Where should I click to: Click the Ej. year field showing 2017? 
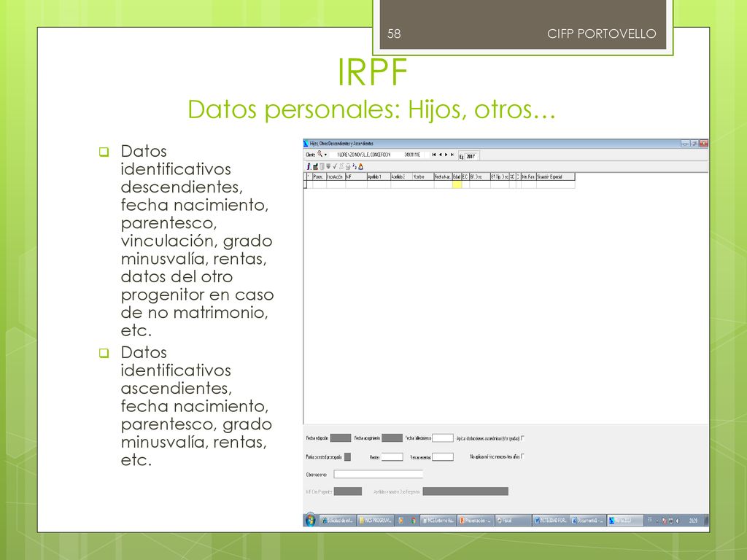click(471, 156)
